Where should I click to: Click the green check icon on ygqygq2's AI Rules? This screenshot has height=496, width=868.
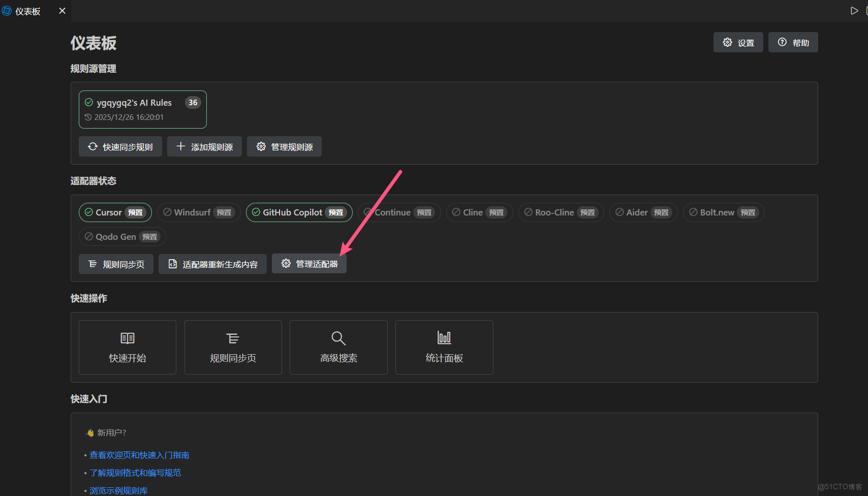89,103
